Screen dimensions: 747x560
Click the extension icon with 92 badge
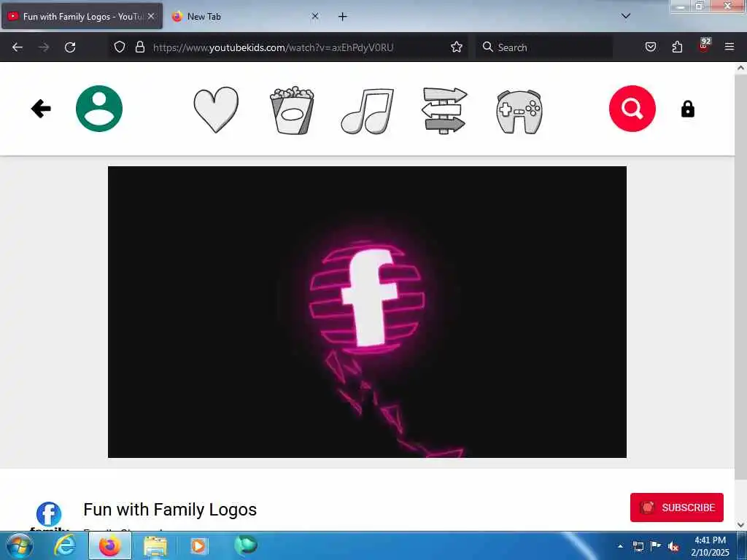tap(704, 46)
